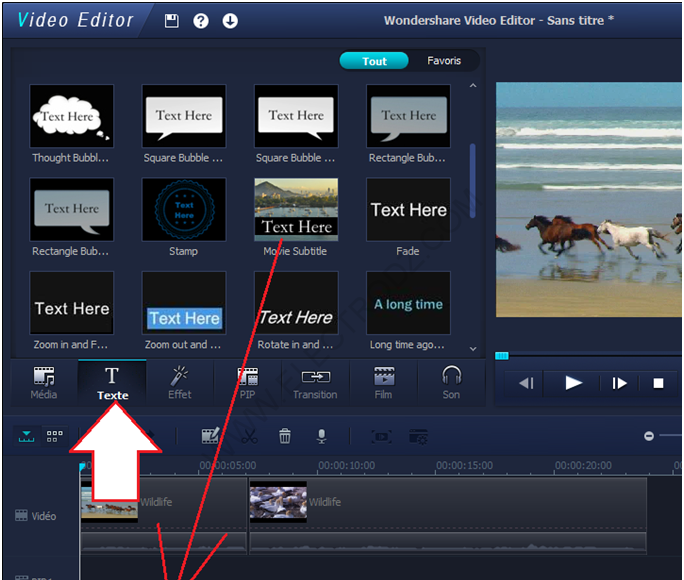Click the preview progress slider handle
Screen dimensions: 684x580
[502, 356]
